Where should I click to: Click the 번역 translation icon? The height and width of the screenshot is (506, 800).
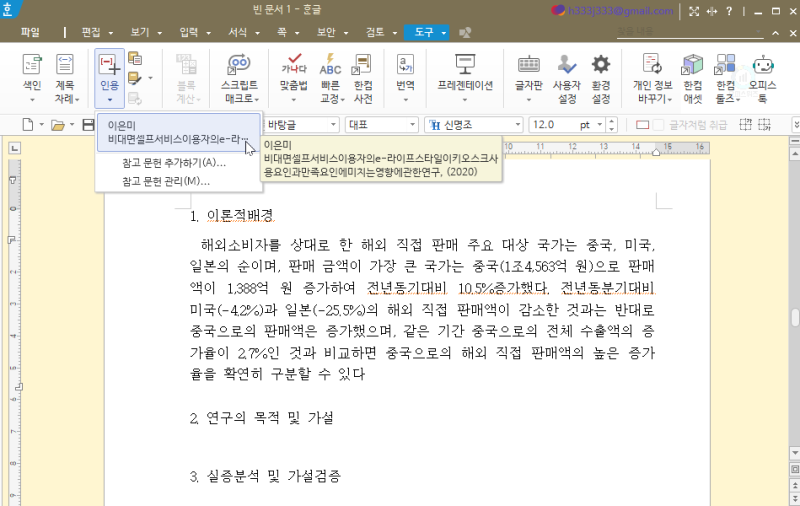coord(406,65)
